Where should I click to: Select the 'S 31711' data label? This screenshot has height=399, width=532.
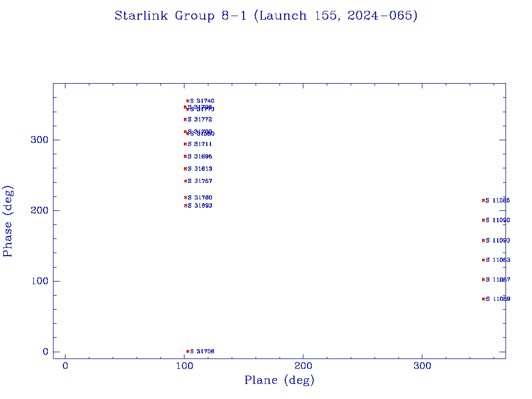pos(200,144)
